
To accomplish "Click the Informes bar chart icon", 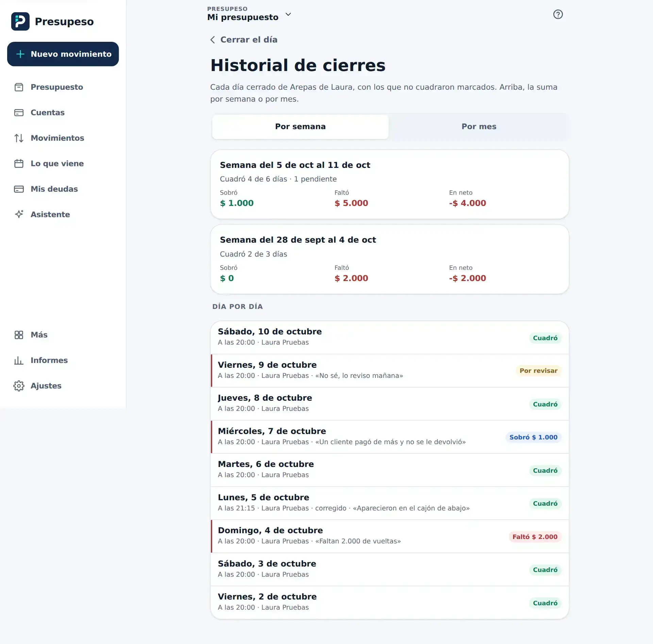I will (19, 360).
